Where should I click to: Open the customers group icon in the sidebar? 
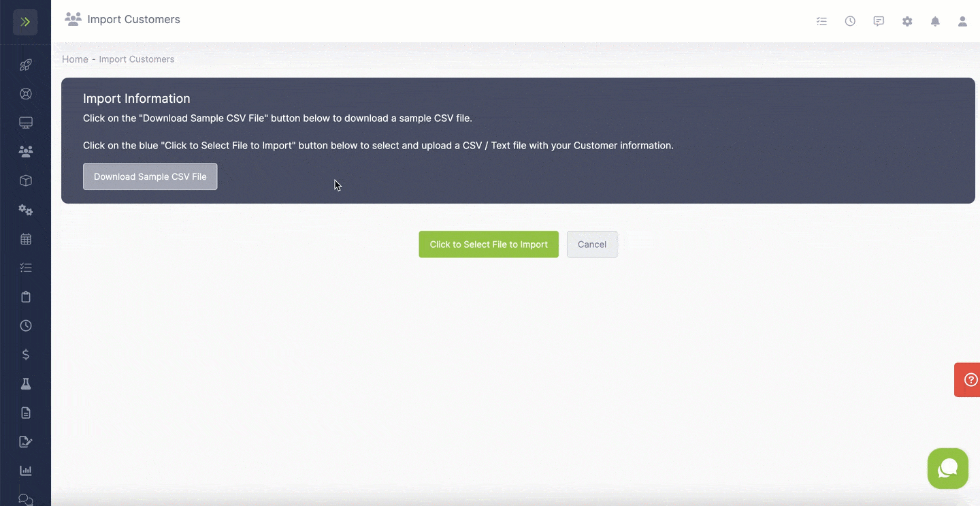coord(25,152)
